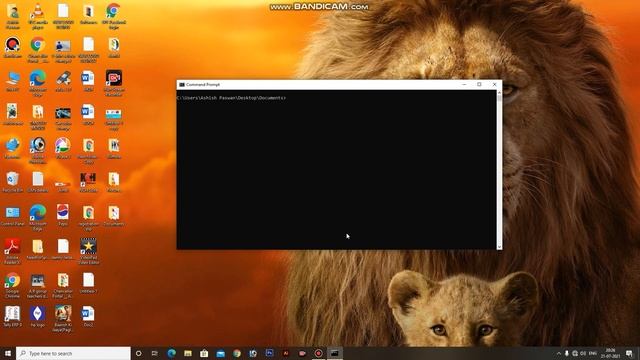Open Adobe Illustrator from the taskbar
This screenshot has width=640, height=360.
[x=286, y=353]
